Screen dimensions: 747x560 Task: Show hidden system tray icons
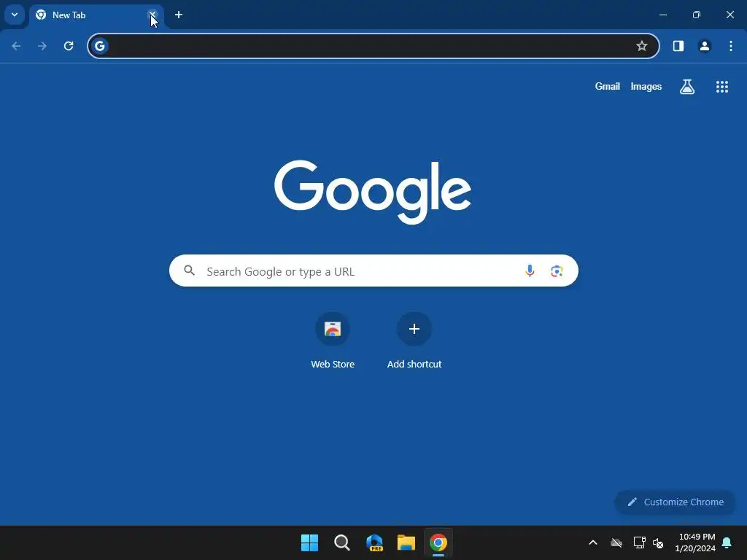click(593, 542)
